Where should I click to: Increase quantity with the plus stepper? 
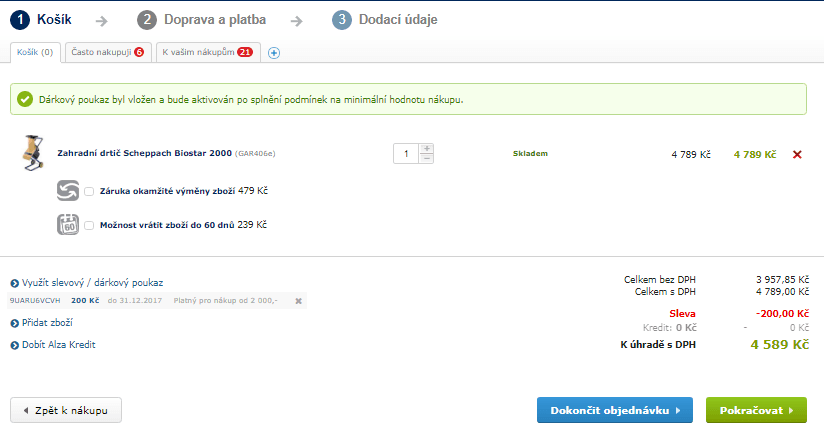(x=427, y=149)
